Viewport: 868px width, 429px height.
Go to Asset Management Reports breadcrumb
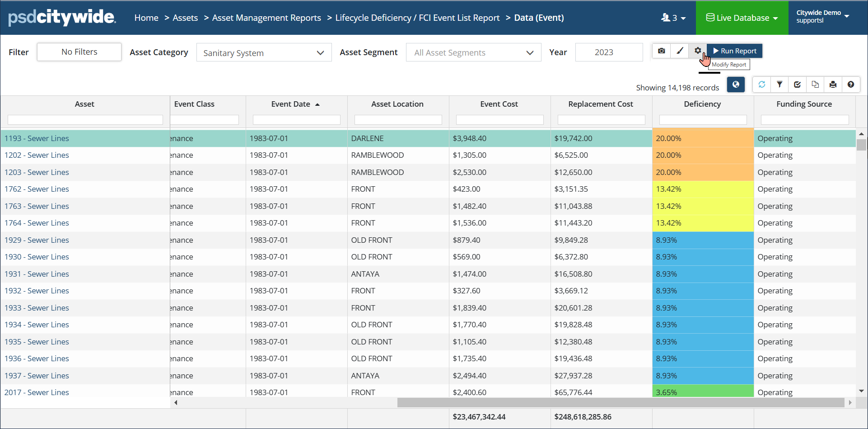[266, 18]
